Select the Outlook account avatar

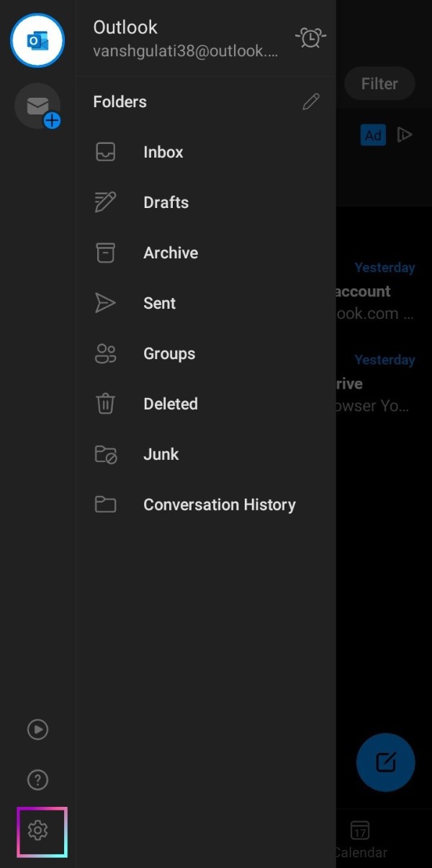tap(37, 40)
